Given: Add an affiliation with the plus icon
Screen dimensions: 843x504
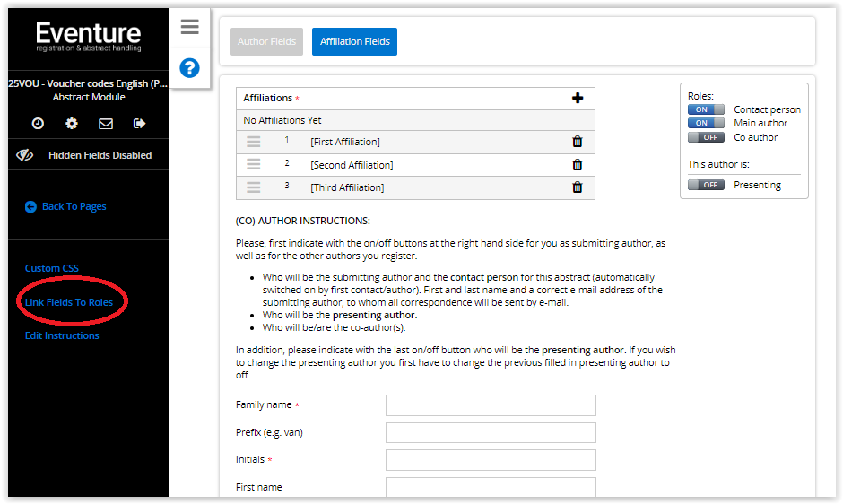Looking at the screenshot, I should 578,99.
